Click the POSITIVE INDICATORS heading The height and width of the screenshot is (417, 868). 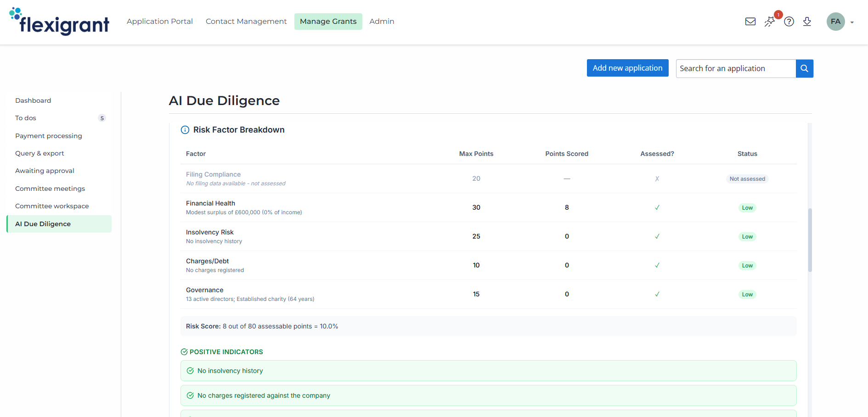click(x=226, y=352)
